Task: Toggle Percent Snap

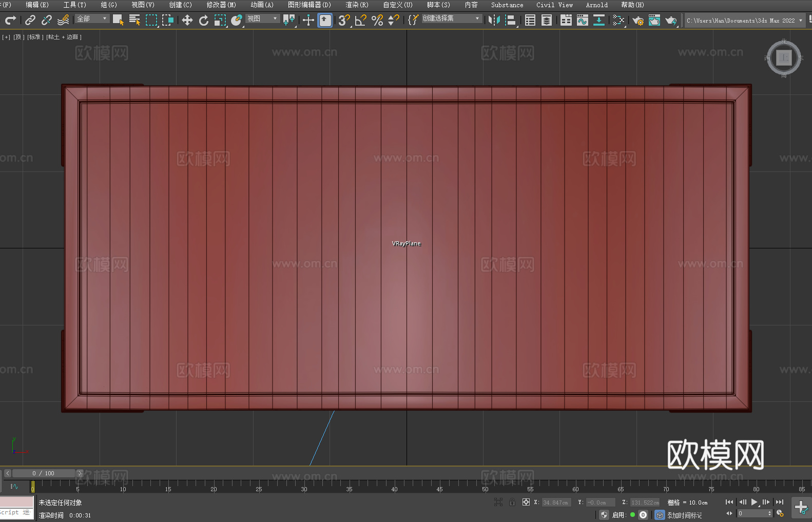Action: [x=377, y=20]
